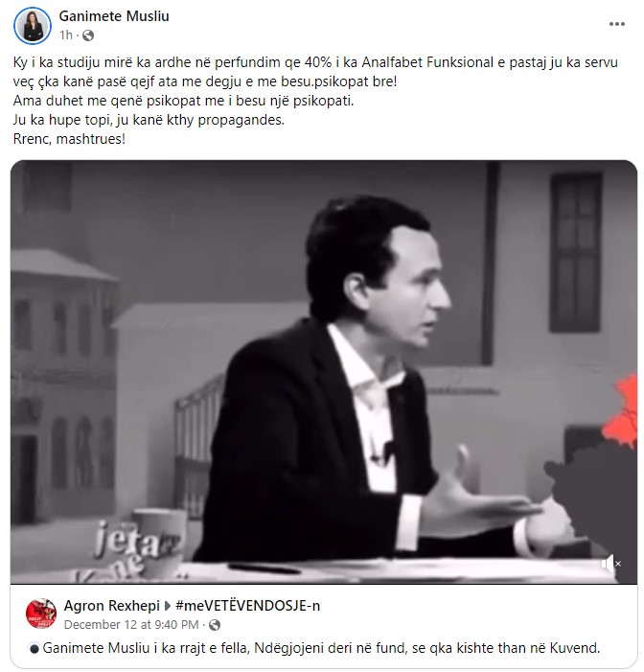This screenshot has width=644, height=672.
Task: Unmute the video with the speaker icon
Action: pos(610,563)
